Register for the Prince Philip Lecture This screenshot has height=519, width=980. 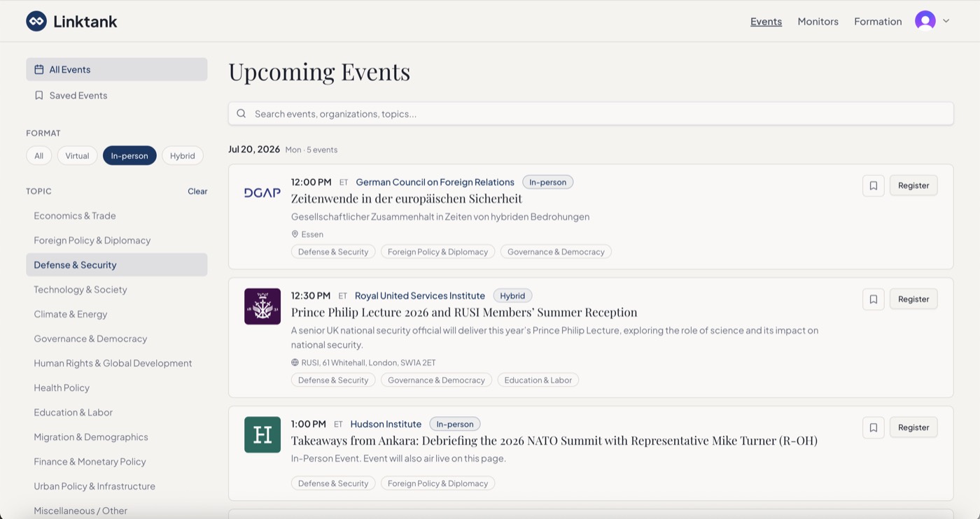pyautogui.click(x=913, y=299)
